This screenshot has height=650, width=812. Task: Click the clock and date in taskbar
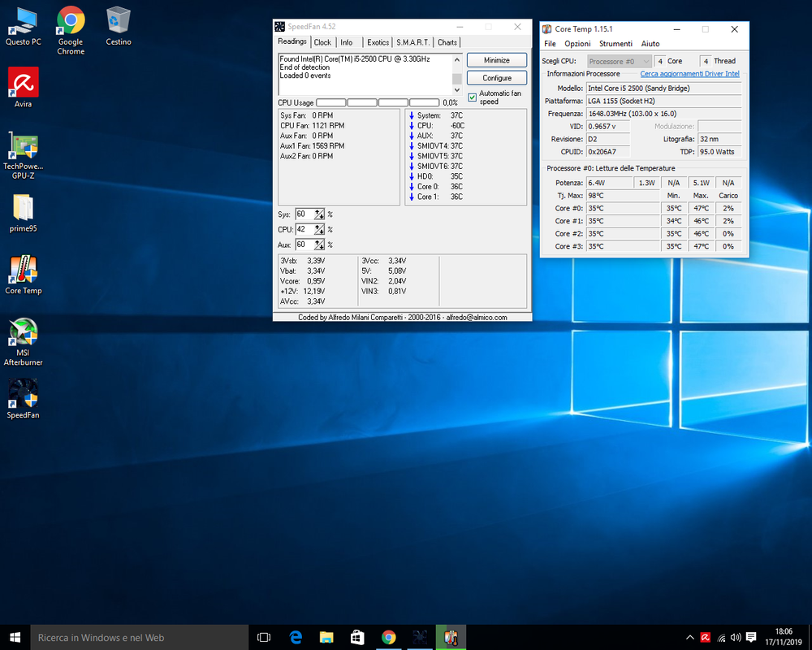coord(784,637)
